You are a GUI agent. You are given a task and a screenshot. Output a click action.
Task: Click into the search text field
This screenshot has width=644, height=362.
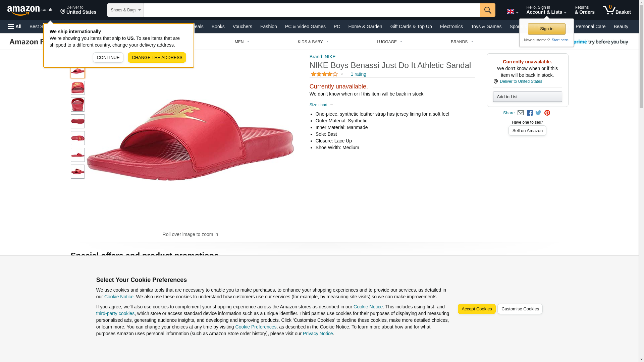tap(312, 10)
